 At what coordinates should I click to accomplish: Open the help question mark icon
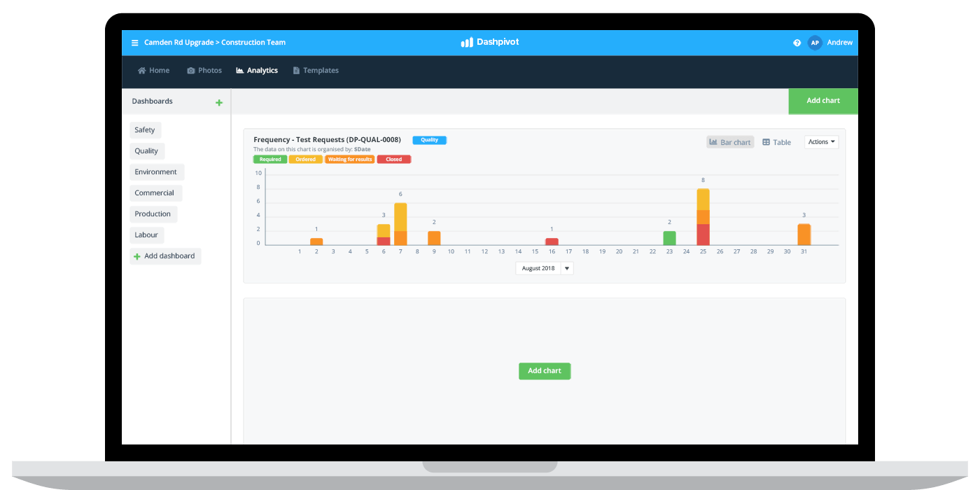[797, 43]
